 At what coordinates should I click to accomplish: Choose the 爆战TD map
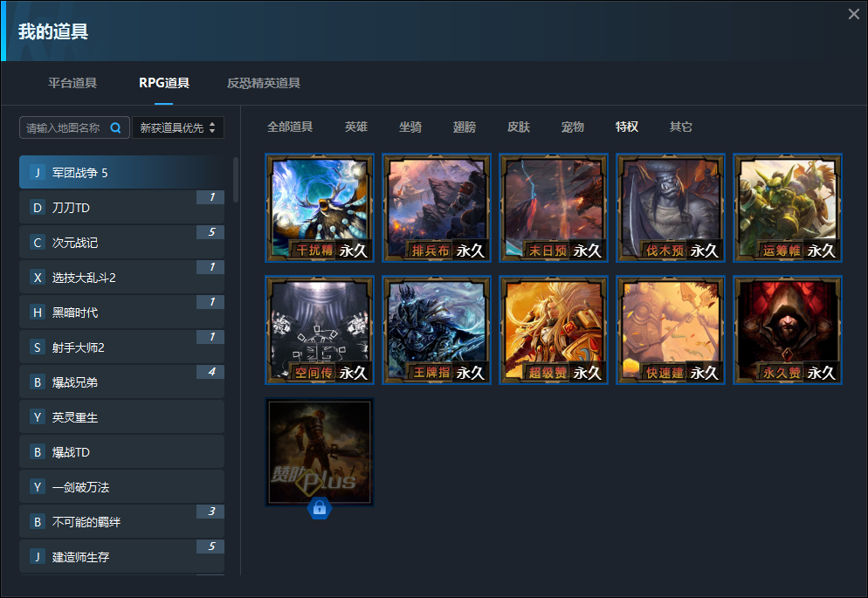coord(121,452)
